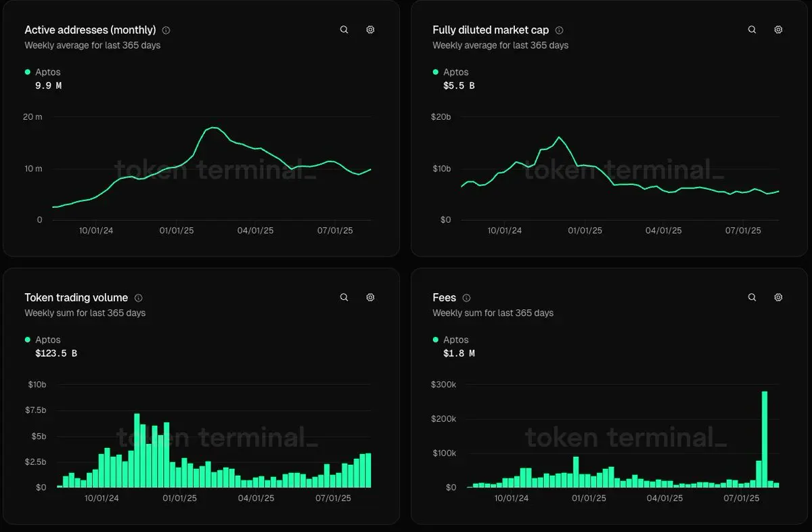This screenshot has width=812, height=532.
Task: Toggle Aptos legend dot in Token trading volume chart
Action: coord(28,340)
